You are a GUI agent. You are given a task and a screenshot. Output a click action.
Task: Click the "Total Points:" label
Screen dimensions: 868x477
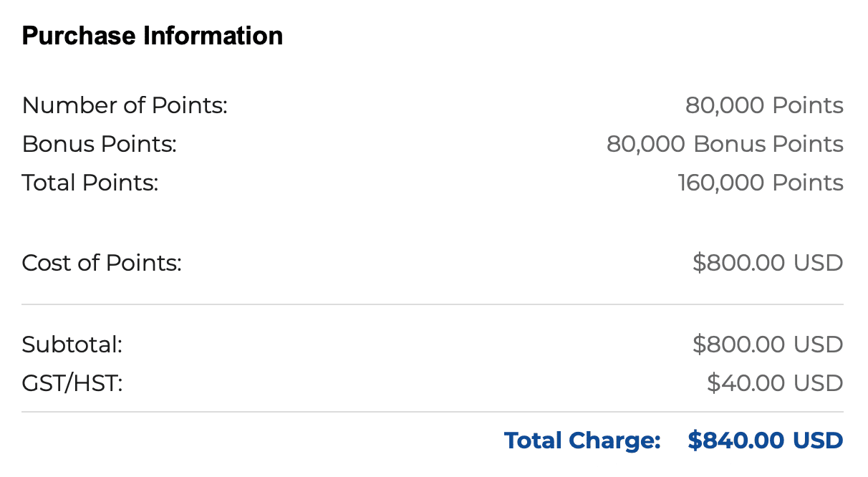[90, 183]
